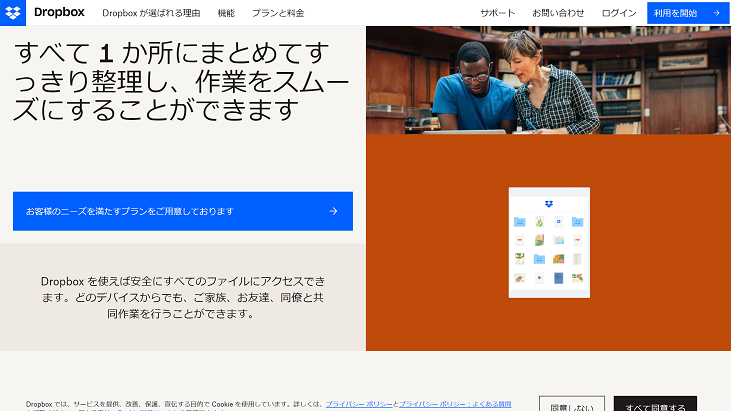Viewport: 731px width, 411px height.
Task: Click the お客様のニーズを満たすプラン banner button
Action: click(x=183, y=211)
